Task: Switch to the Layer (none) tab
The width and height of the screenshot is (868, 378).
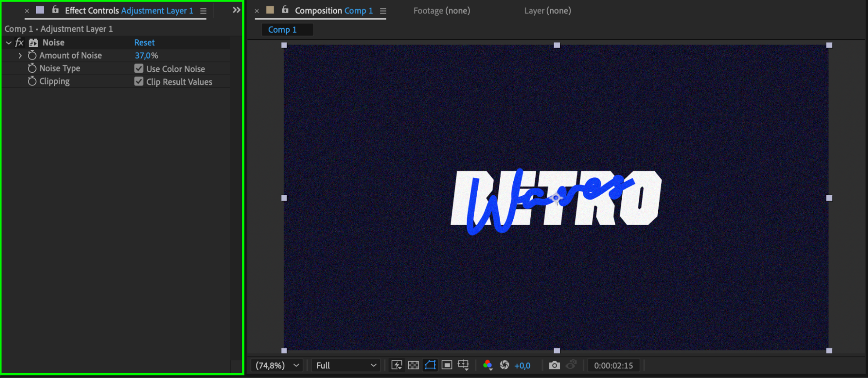Action: coord(547,11)
